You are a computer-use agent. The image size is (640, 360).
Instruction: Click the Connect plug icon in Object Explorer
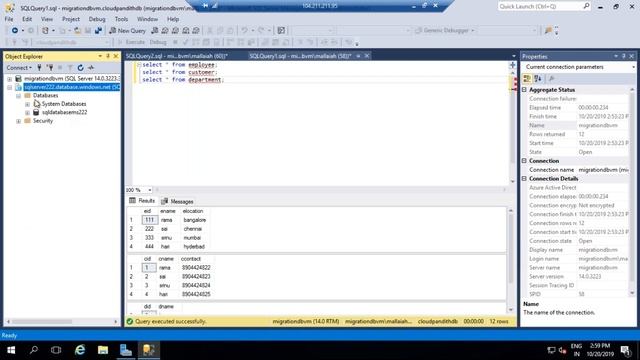click(x=39, y=68)
